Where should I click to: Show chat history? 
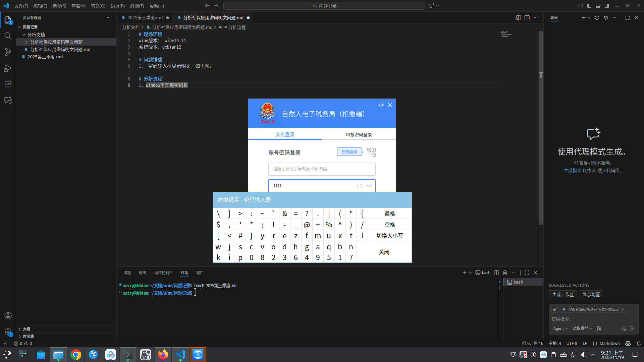597,18
